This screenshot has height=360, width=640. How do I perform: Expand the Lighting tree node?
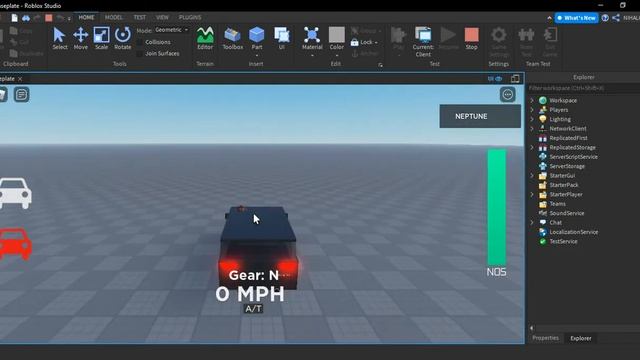(532, 119)
